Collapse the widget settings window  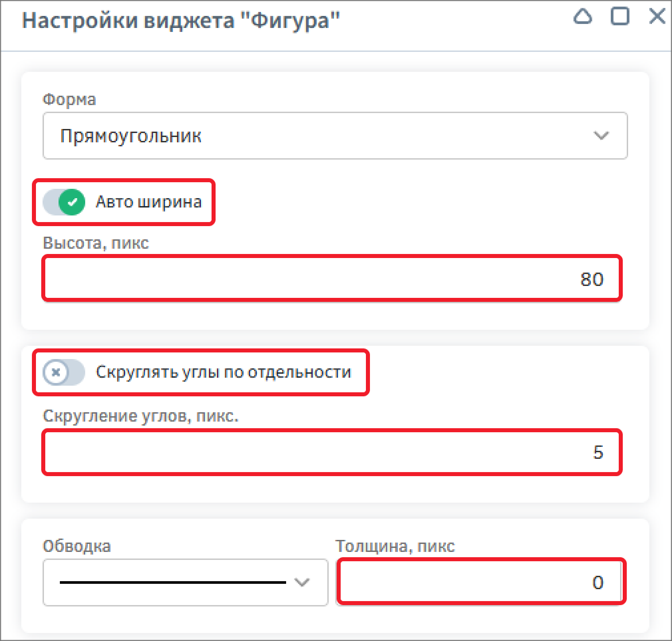point(583,17)
